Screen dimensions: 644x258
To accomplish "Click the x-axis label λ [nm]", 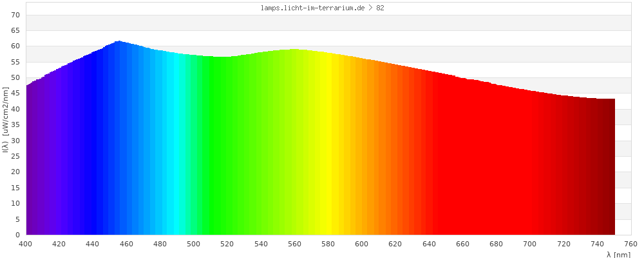I will click(x=618, y=254).
